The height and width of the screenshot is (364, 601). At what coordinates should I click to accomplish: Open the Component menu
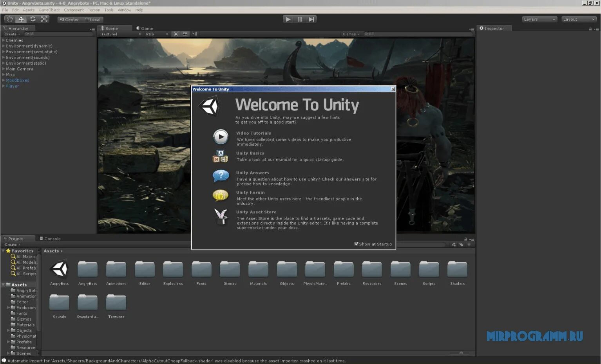click(x=74, y=10)
